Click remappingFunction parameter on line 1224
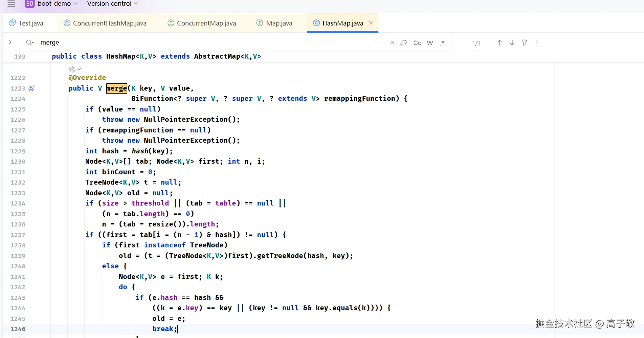 point(360,99)
